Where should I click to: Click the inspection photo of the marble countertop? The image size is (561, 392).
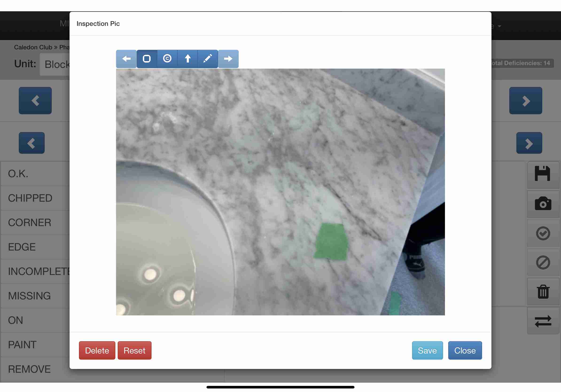(280, 192)
